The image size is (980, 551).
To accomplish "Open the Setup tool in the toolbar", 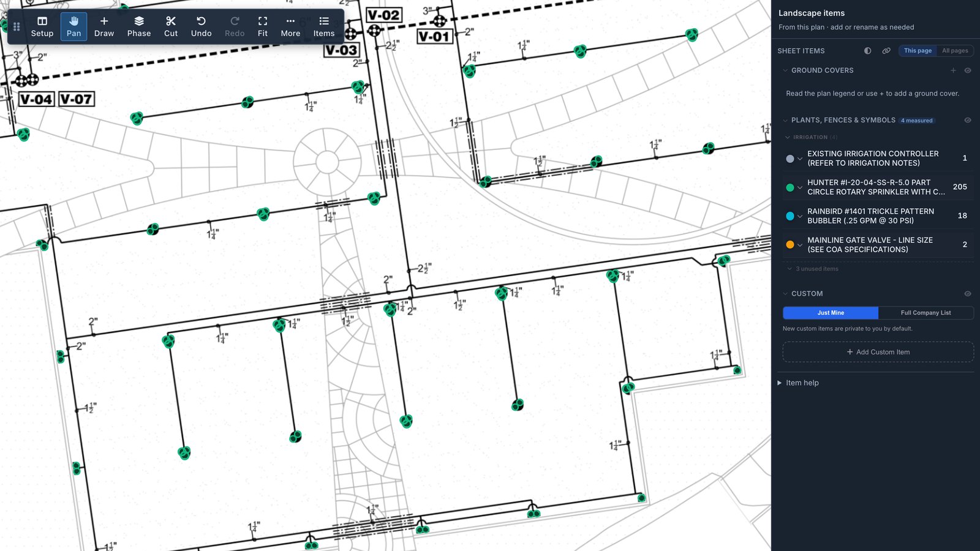I will point(42,27).
